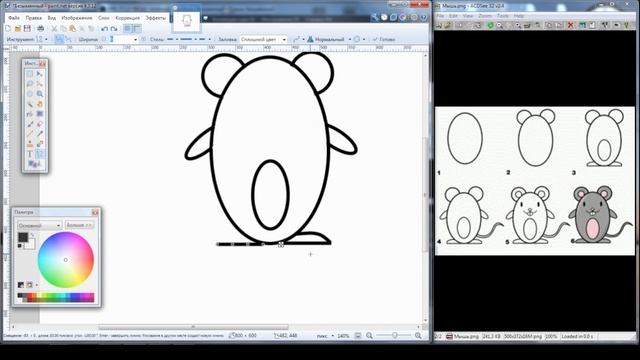Activate the Pan hand tool
This screenshot has height=360, width=640.
(40, 104)
